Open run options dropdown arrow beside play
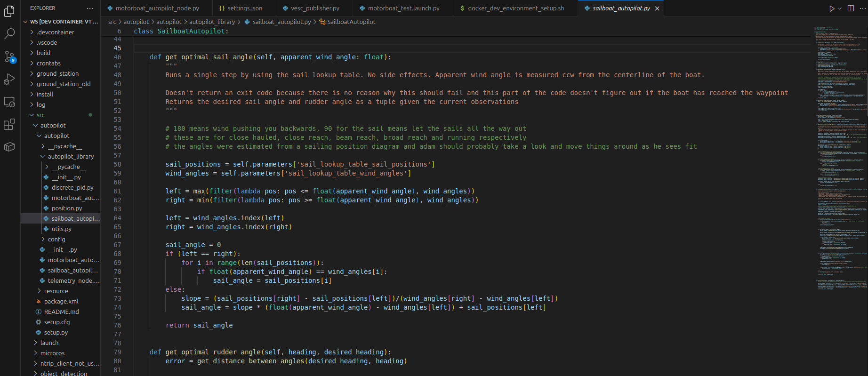The width and height of the screenshot is (868, 376). (840, 8)
